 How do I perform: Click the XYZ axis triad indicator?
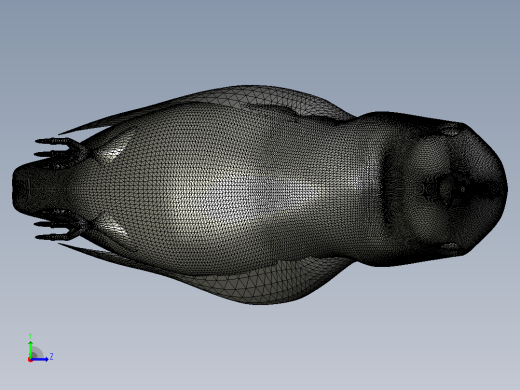pyautogui.click(x=40, y=348)
